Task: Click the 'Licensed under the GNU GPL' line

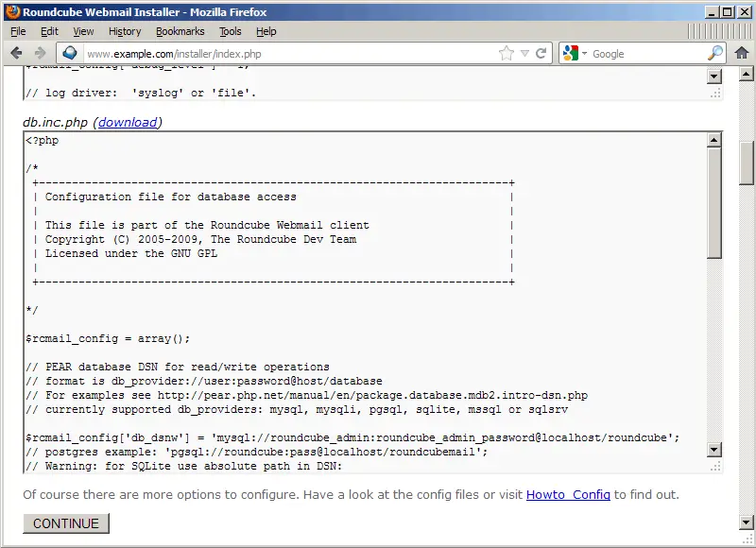Action: coord(131,253)
